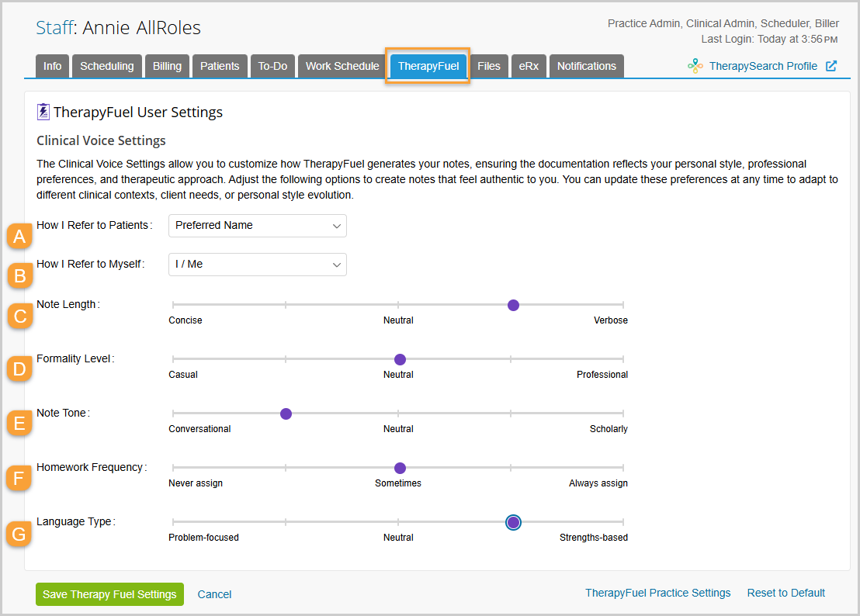Viewport: 860px width, 616px height.
Task: Set Note Tone to Neutral midpoint
Action: [398, 414]
